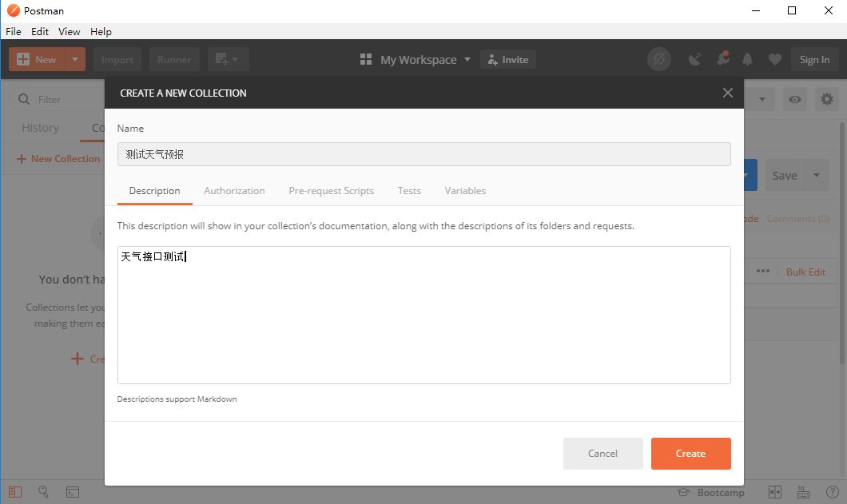Open the Postman console icon
This screenshot has width=847, height=504.
pyautogui.click(x=73, y=492)
